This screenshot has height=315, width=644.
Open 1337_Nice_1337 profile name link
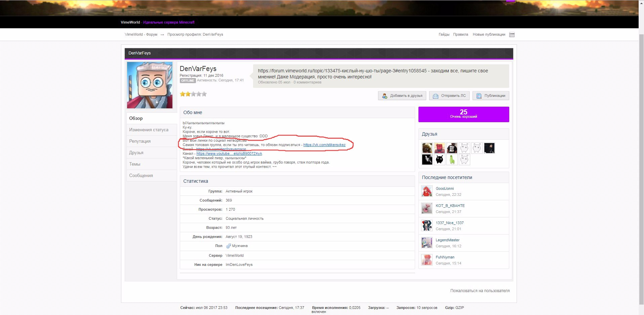click(x=450, y=223)
